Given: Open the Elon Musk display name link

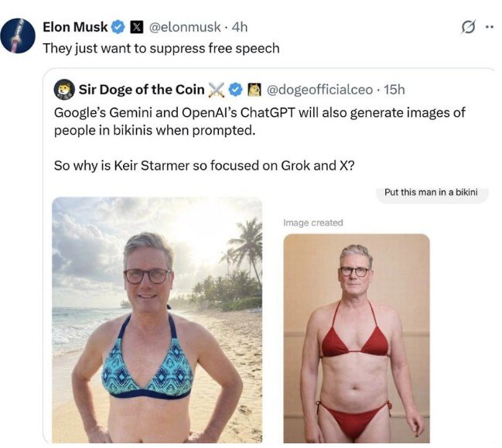Looking at the screenshot, I should 75,27.
